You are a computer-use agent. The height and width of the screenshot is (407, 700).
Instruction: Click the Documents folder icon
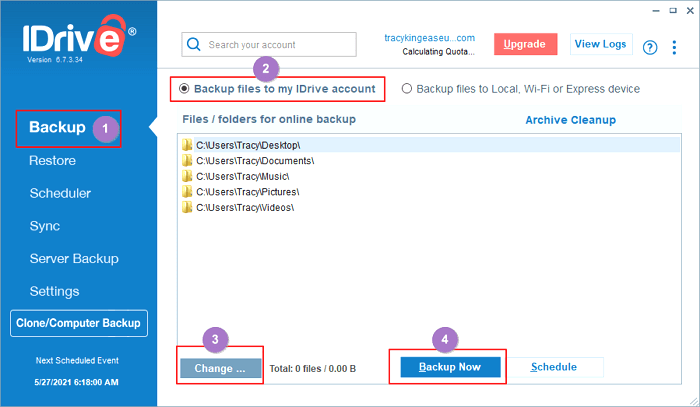(x=187, y=160)
